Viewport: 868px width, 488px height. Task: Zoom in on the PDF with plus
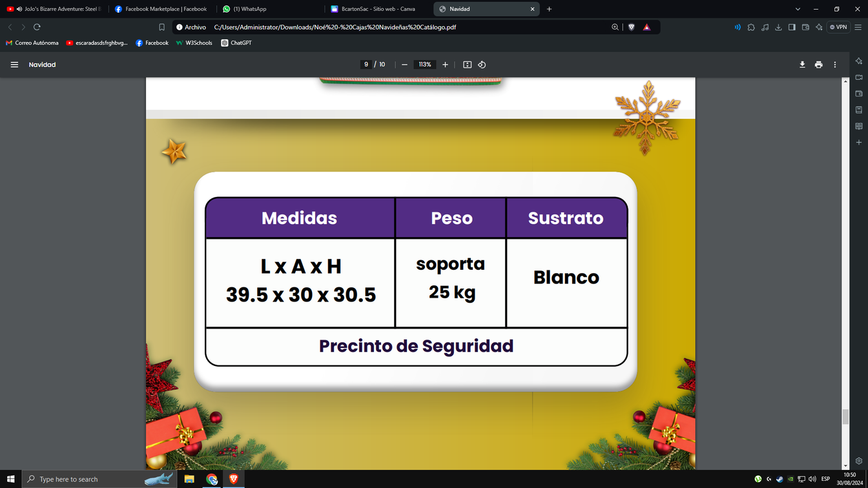pos(445,65)
